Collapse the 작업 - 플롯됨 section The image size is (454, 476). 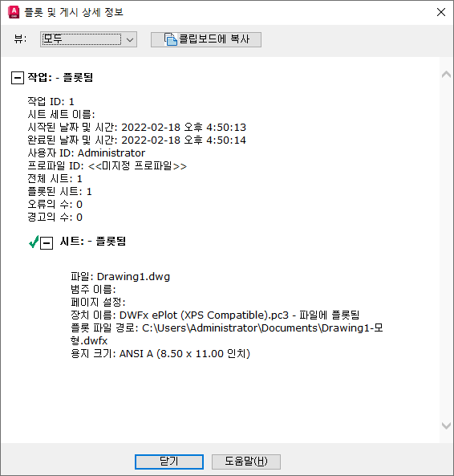click(x=18, y=78)
